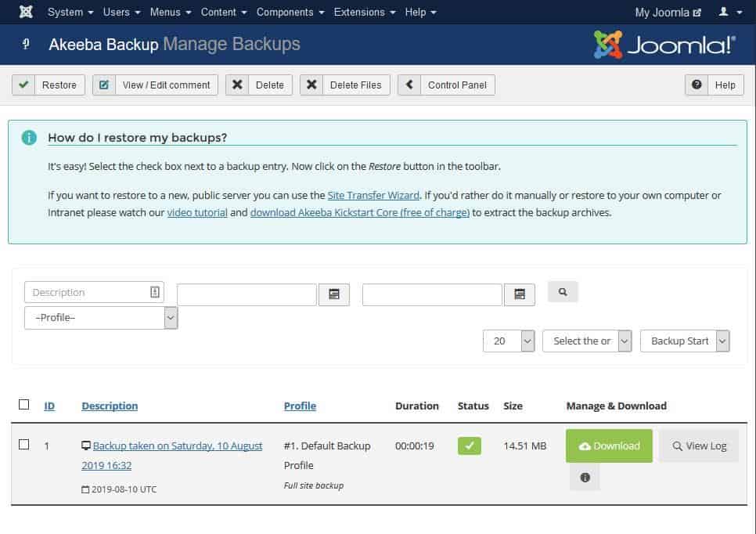Screen dimensions: 756x534
Task: Expand the -Profile- filter dropdown
Action: click(101, 318)
